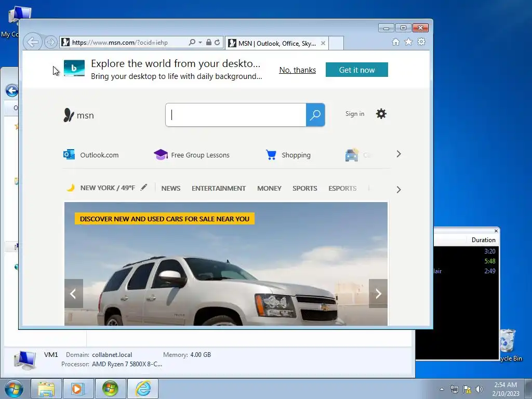532x399 pixels.
Task: Open a new blank tab
Action: click(x=336, y=43)
